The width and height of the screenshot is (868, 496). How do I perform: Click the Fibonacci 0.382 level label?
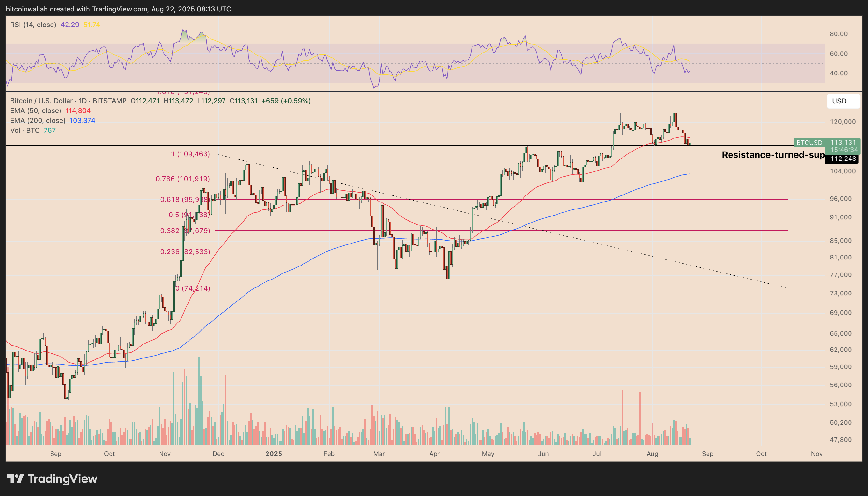click(185, 230)
